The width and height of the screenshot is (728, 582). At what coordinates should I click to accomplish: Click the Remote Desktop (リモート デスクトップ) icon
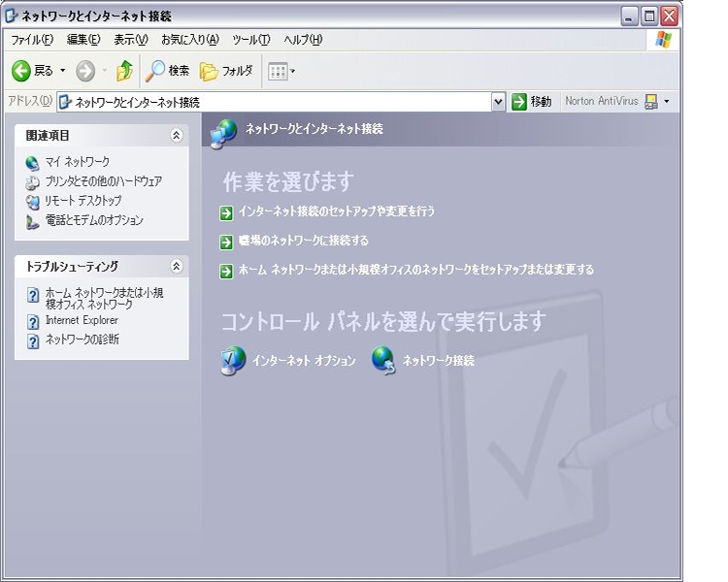32,202
